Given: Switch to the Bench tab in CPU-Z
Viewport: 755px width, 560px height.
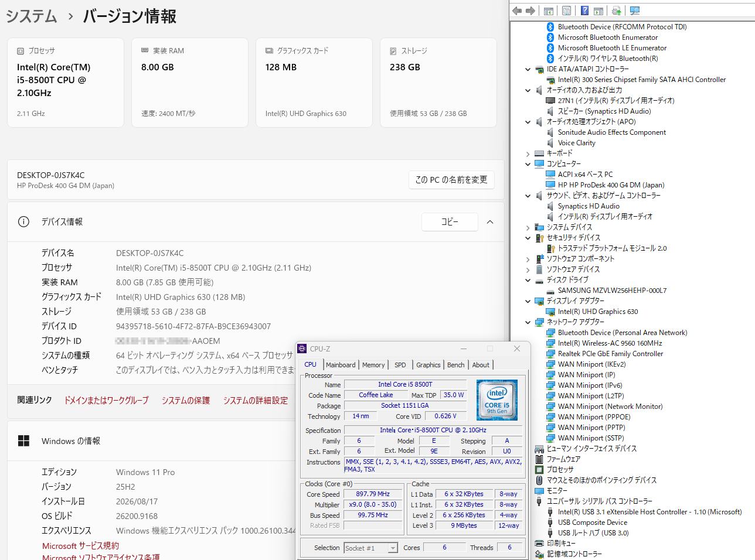Looking at the screenshot, I should pos(456,365).
